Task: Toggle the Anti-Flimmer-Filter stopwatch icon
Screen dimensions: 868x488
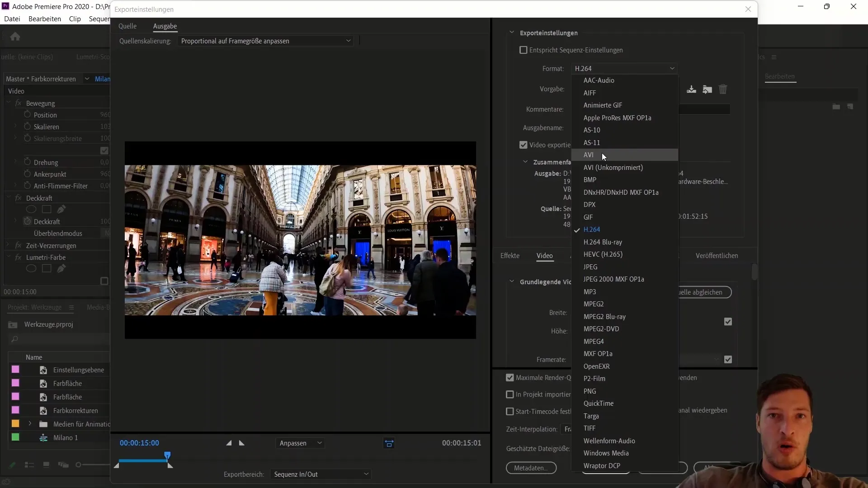Action: point(27,186)
